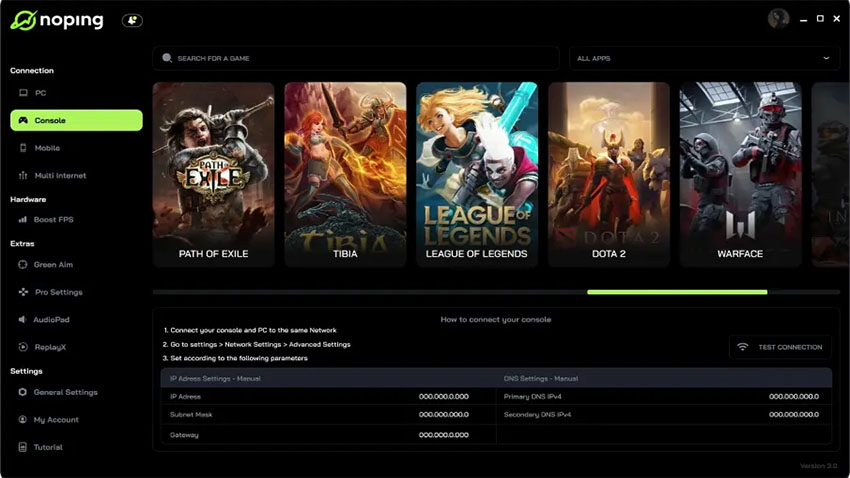Click step 2 'Go to settings' instruction text
Image resolution: width=850 pixels, height=478 pixels.
coord(256,344)
